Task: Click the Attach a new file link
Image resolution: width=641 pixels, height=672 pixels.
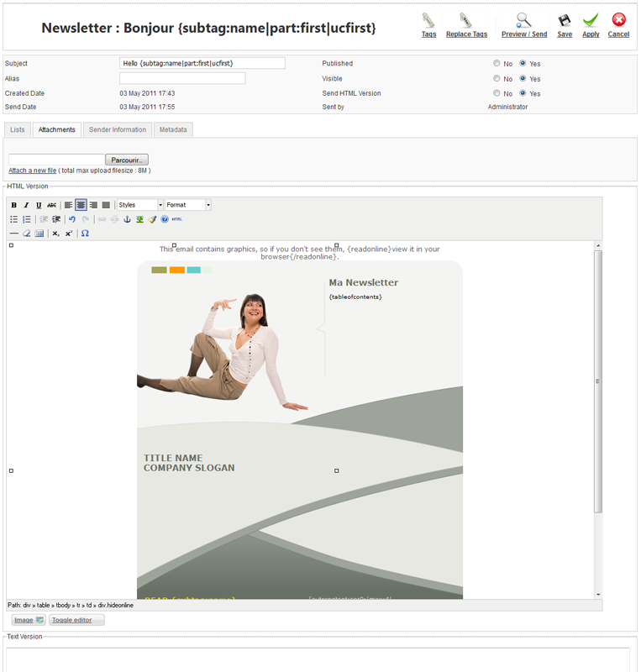Action: click(32, 171)
